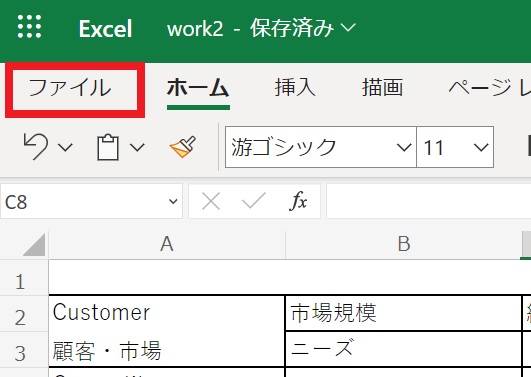Click the confirm checkmark formula icon
Screen dimensions: 531x377
point(254,201)
